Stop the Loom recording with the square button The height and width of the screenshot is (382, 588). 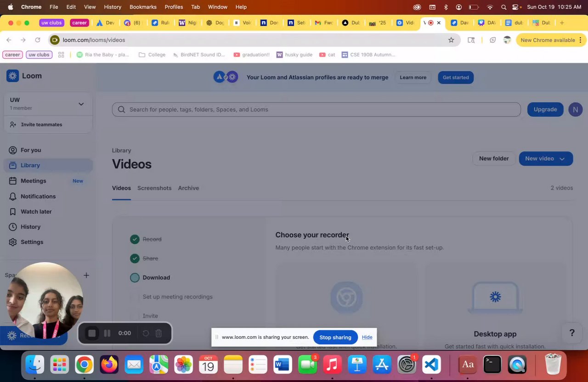coord(92,333)
